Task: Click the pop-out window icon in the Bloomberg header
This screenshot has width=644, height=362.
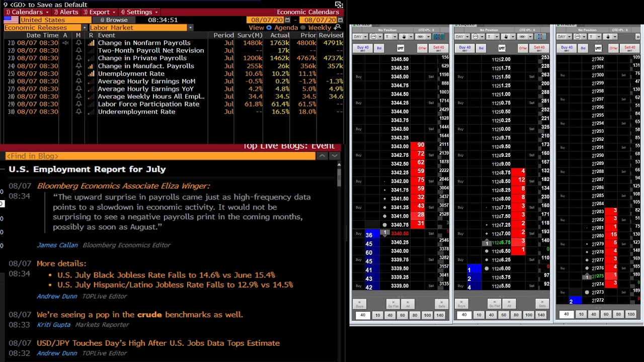Action: [x=339, y=5]
